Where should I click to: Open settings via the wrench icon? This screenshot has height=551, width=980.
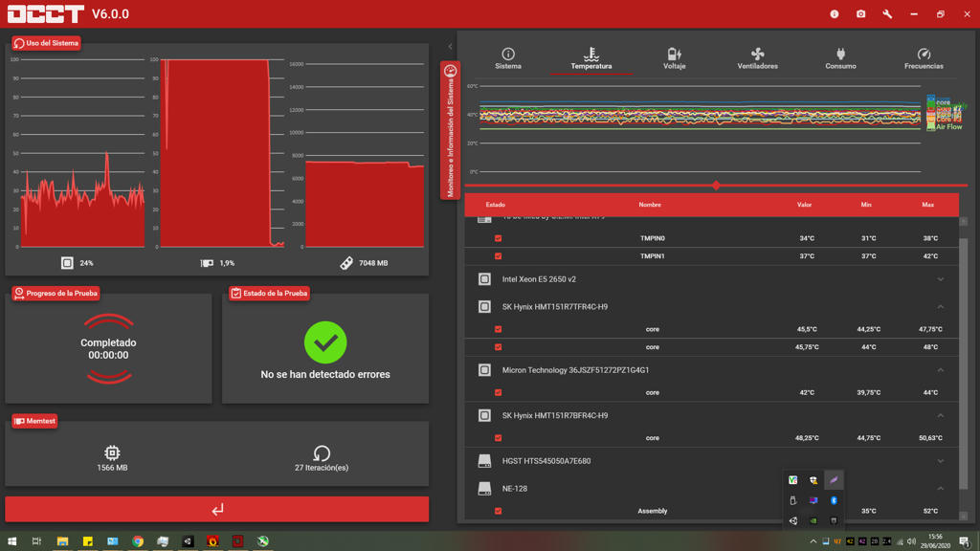click(x=887, y=13)
